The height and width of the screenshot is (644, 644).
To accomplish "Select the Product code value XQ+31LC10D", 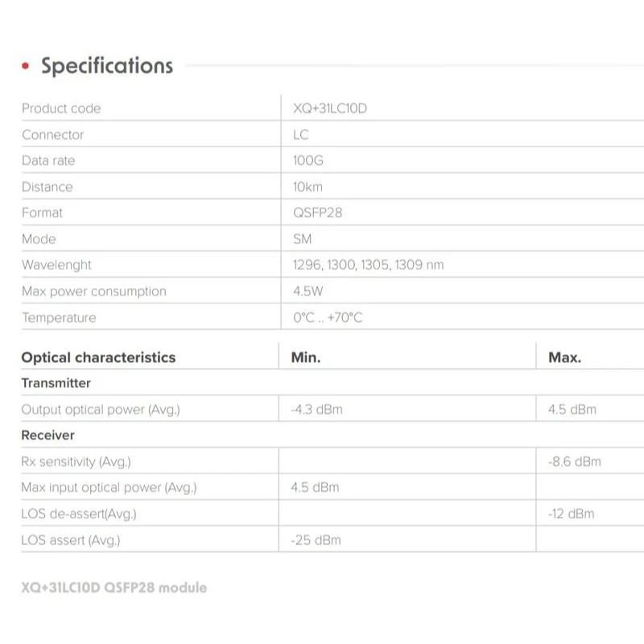I will [329, 109].
